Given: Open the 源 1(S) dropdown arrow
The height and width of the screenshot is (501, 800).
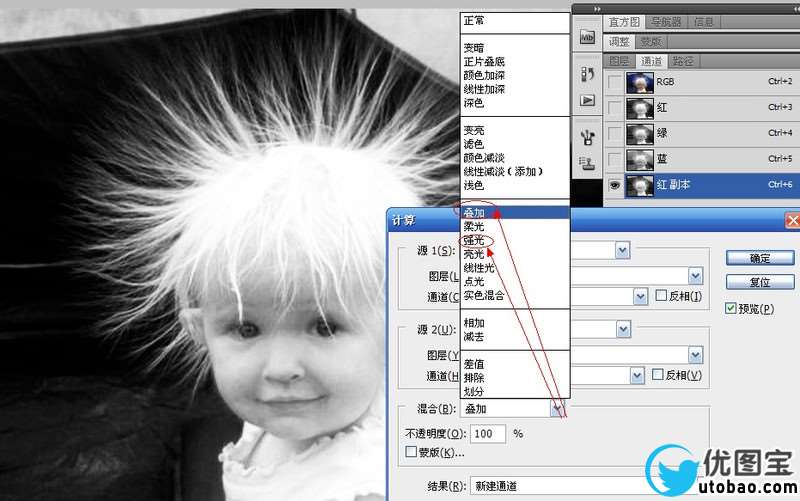Looking at the screenshot, I should [622, 250].
